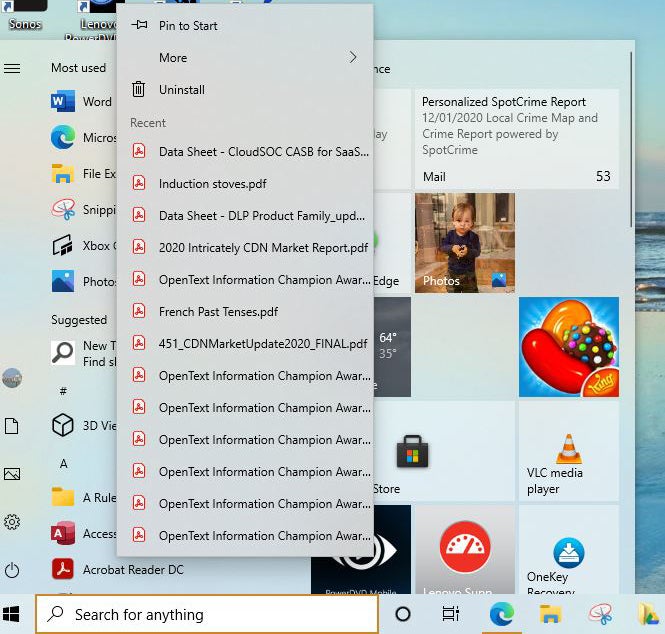This screenshot has width=665, height=634.
Task: Open Xbox app icon in Most used
Action: 63,246
